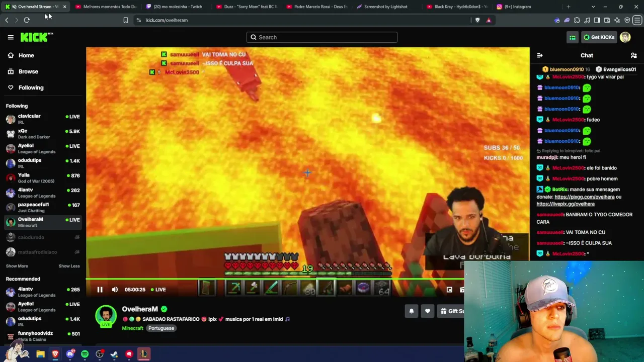Jump to LIVE in the player
This screenshot has width=644, height=362.
pyautogui.click(x=158, y=290)
